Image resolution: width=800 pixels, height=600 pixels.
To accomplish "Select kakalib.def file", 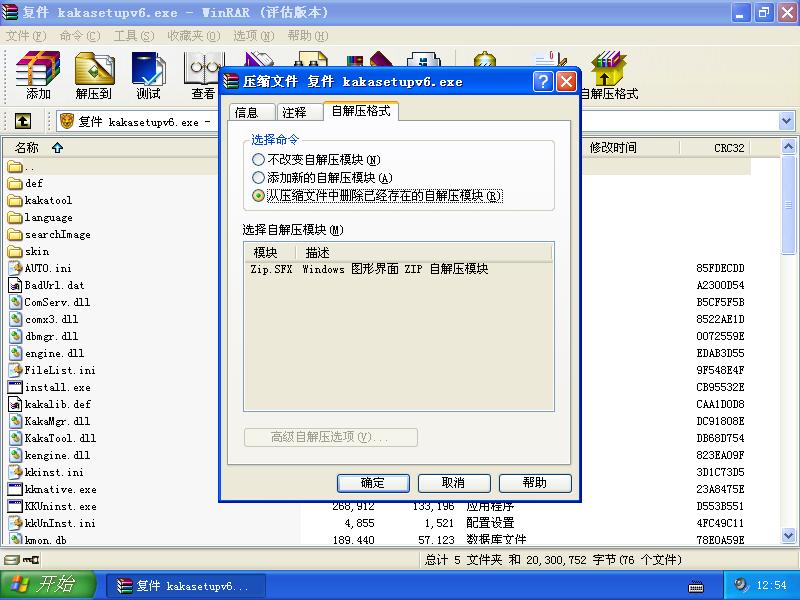I will (49, 404).
